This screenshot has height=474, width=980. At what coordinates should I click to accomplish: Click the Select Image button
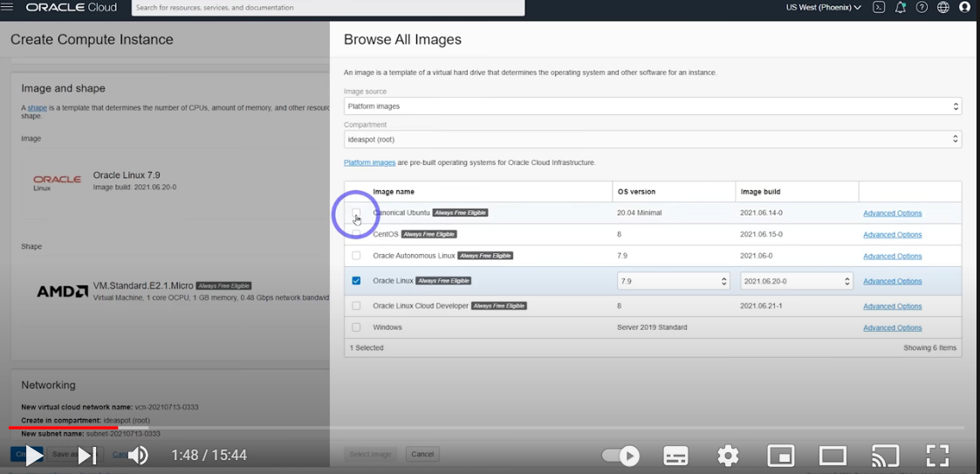(x=370, y=454)
